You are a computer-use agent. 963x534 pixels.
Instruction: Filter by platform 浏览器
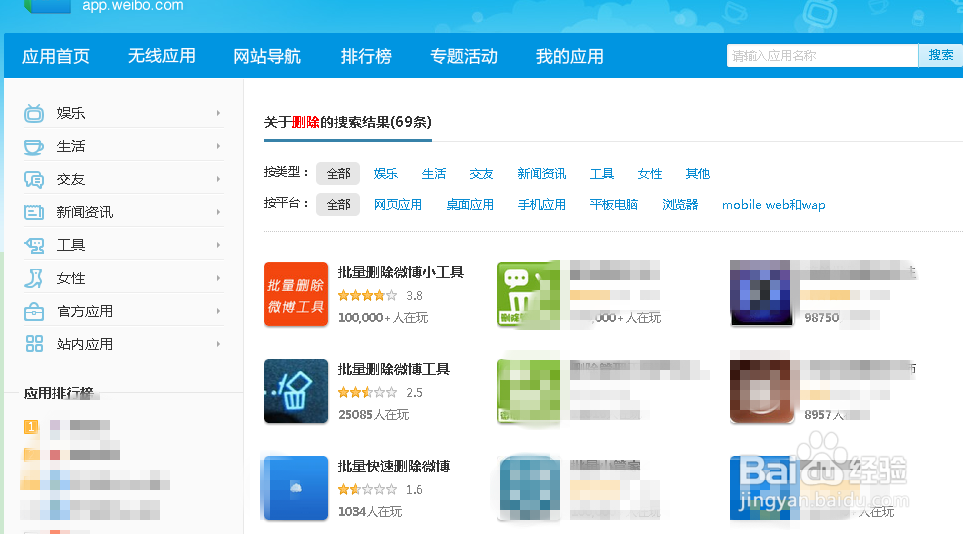coord(680,205)
